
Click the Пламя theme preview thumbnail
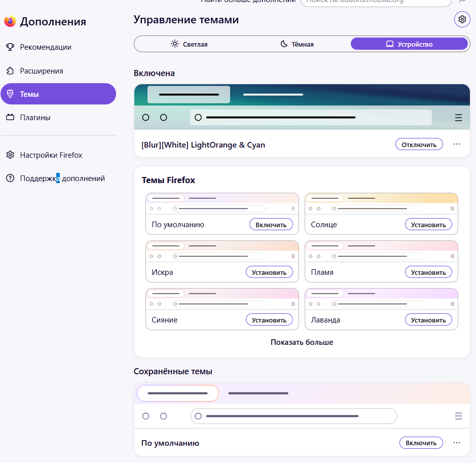[381, 252]
